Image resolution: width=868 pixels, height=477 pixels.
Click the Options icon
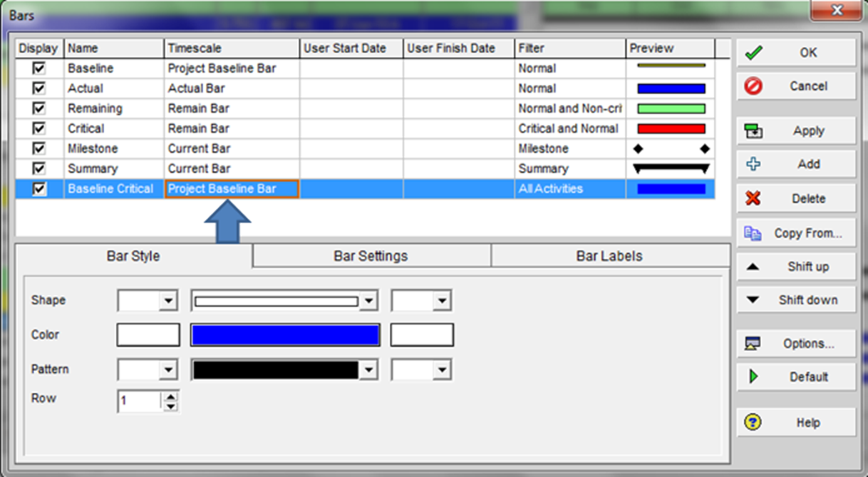tap(753, 344)
